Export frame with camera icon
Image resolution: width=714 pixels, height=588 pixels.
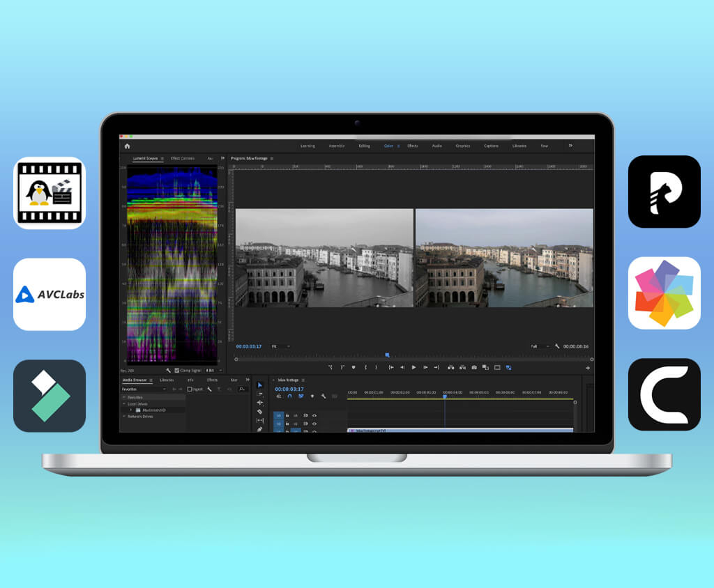click(x=474, y=367)
